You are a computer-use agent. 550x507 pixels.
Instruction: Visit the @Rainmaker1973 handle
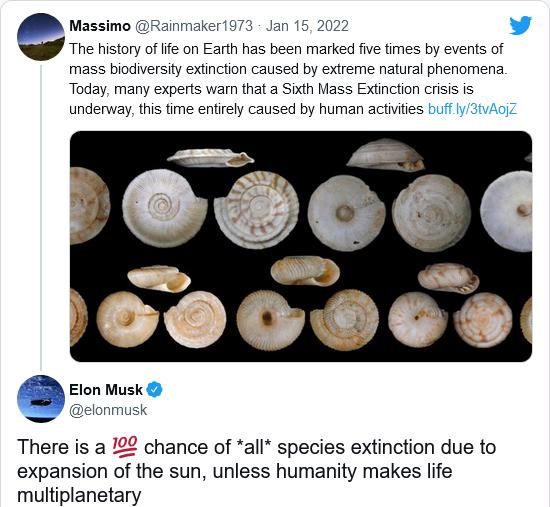[194, 26]
